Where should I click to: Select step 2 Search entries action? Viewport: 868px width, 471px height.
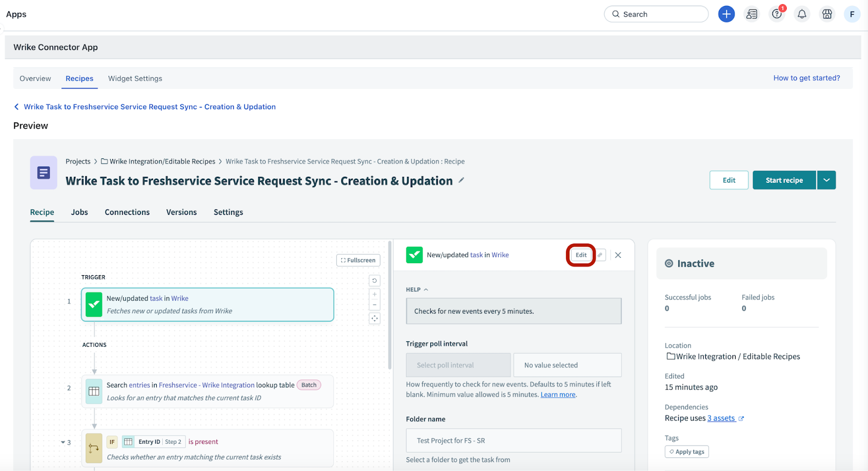[207, 391]
